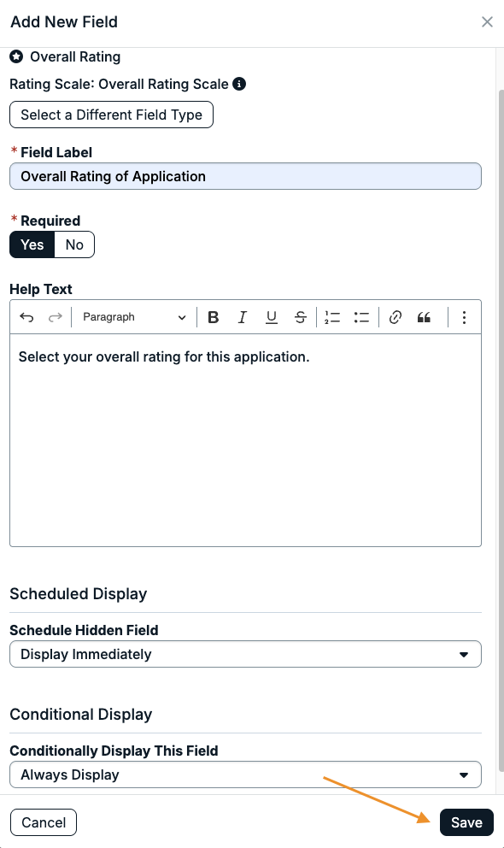Open Schedule Hidden Field dropdown
The image size is (504, 848).
pos(245,655)
